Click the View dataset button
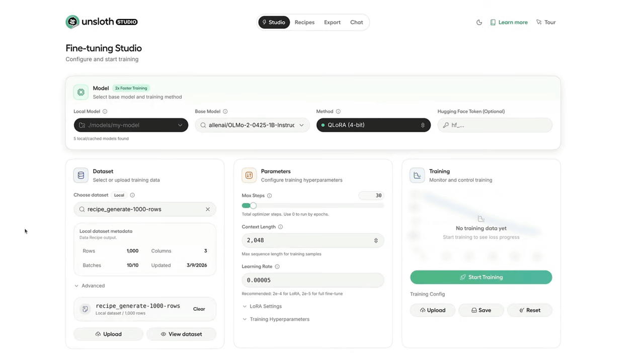Image resolution: width=644 pixels, height=362 pixels. click(x=181, y=334)
